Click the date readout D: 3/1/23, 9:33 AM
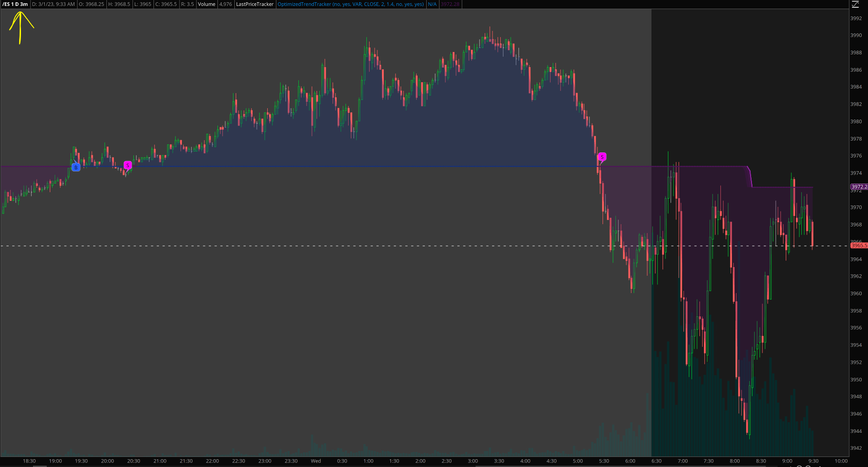 coord(53,4)
